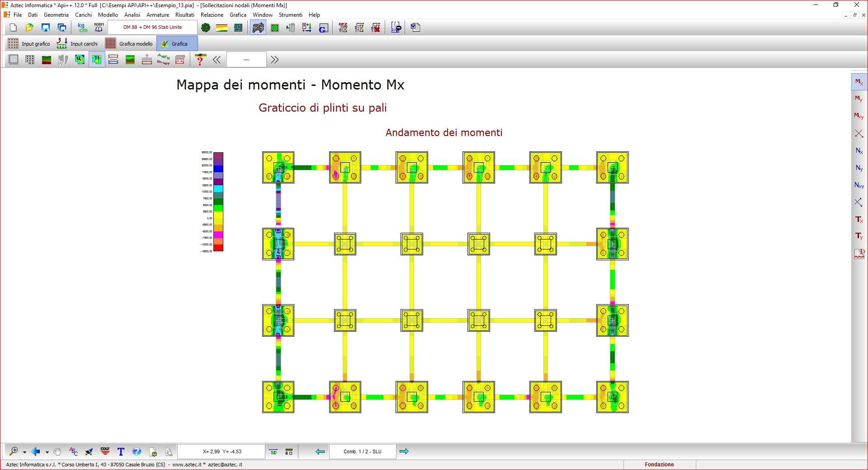Go to next load combination arrow
This screenshot has height=470, width=868.
click(x=404, y=451)
